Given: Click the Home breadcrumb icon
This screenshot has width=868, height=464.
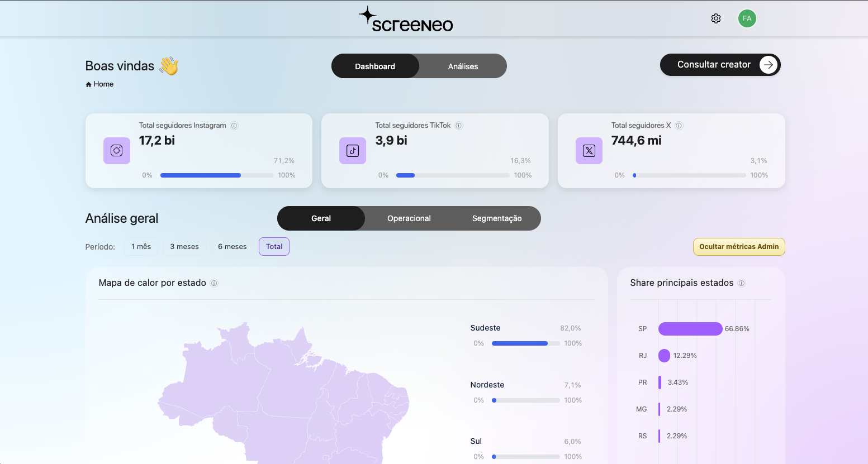Looking at the screenshot, I should coord(88,84).
